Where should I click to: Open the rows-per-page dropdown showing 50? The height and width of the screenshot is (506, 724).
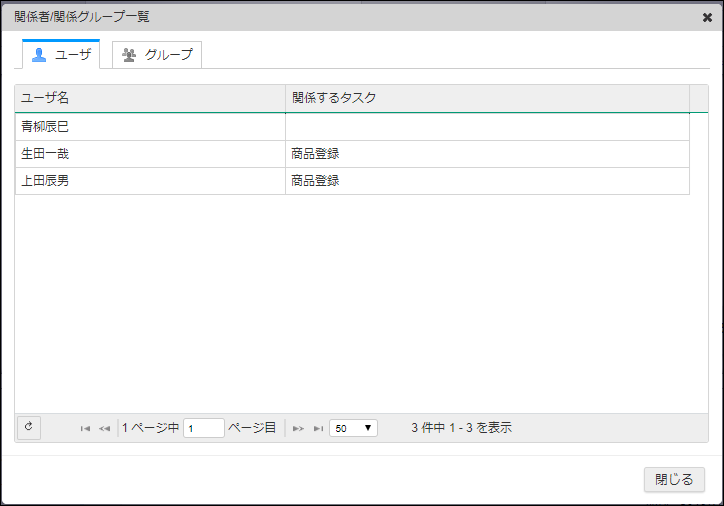(x=353, y=428)
